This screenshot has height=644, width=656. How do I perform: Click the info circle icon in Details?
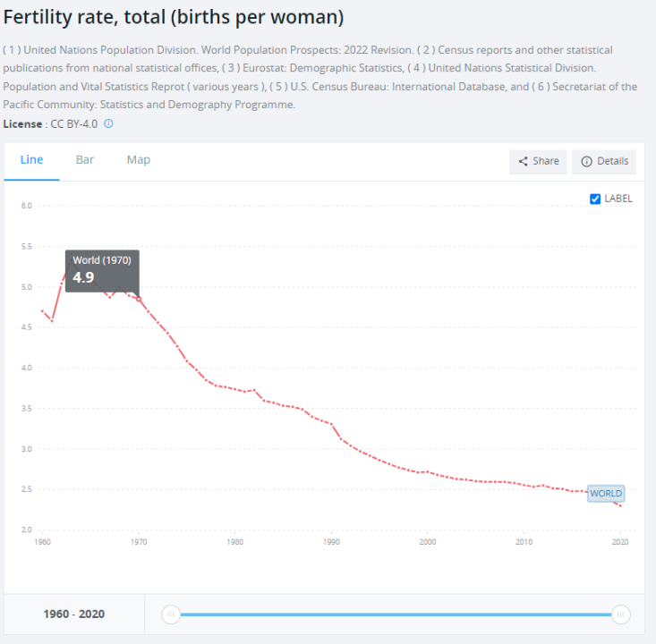pos(587,162)
